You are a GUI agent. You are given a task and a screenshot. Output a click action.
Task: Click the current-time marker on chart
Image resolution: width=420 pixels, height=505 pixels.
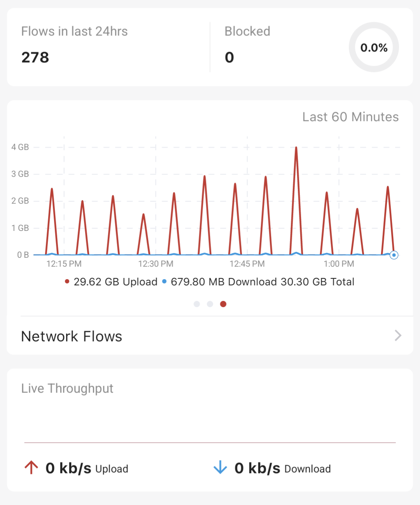click(394, 255)
